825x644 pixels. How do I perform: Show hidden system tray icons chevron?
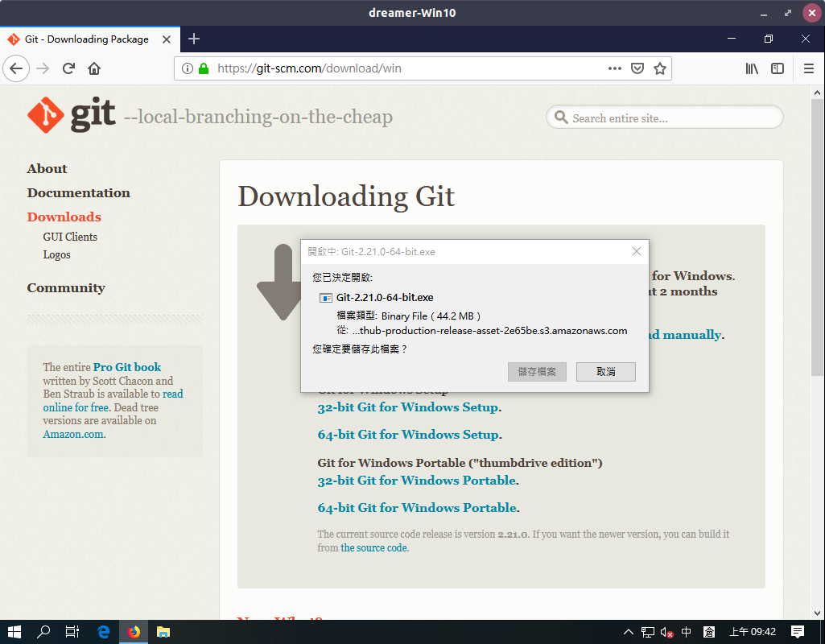[x=629, y=632]
